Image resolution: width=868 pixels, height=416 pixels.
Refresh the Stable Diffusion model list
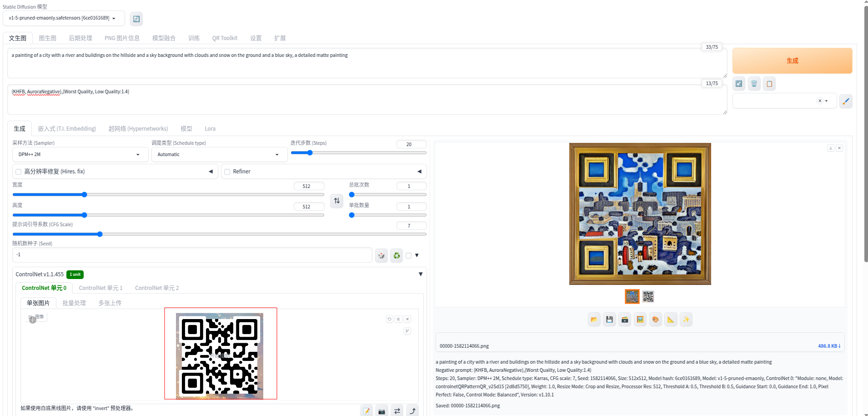[x=136, y=19]
